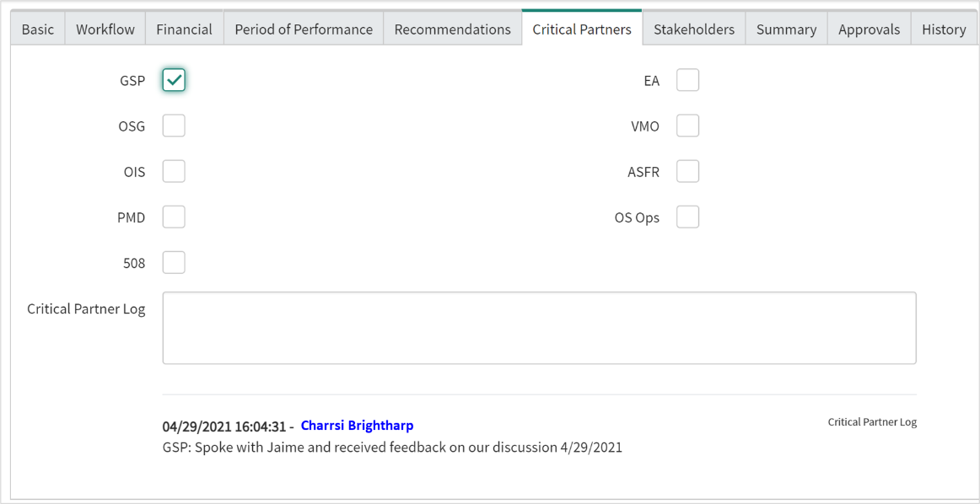Uncheck the GSP checkbox
This screenshot has height=504, width=980.
(174, 80)
